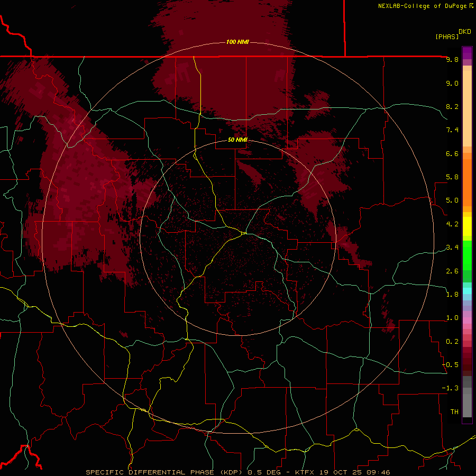This screenshot has height=476, width=476.
Task: Click the 9.0 legend value
Action: pyautogui.click(x=452, y=83)
